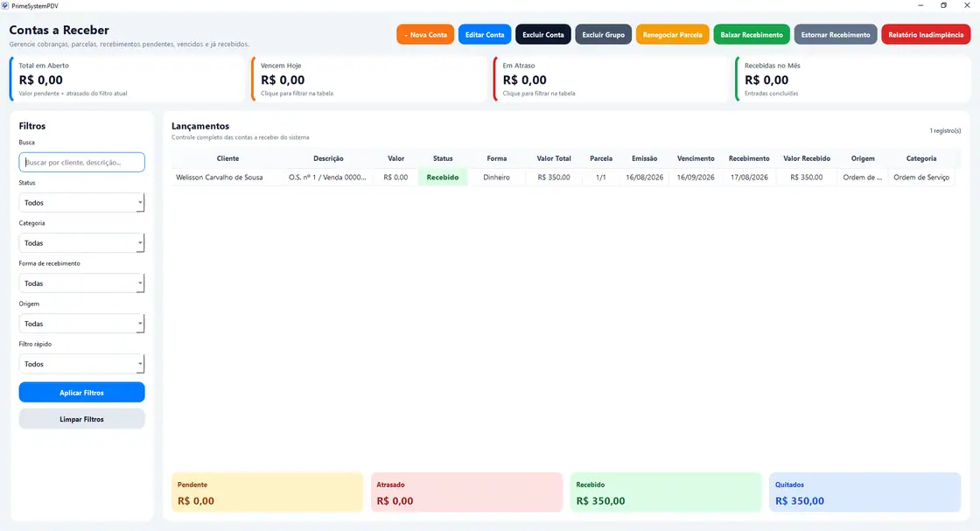Click the Forma column header
The width and height of the screenshot is (980, 531).
pos(497,158)
